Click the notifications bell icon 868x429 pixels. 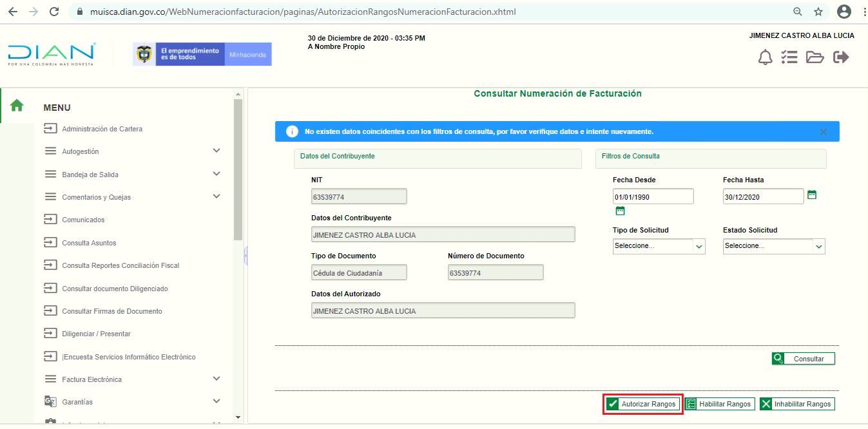(765, 57)
